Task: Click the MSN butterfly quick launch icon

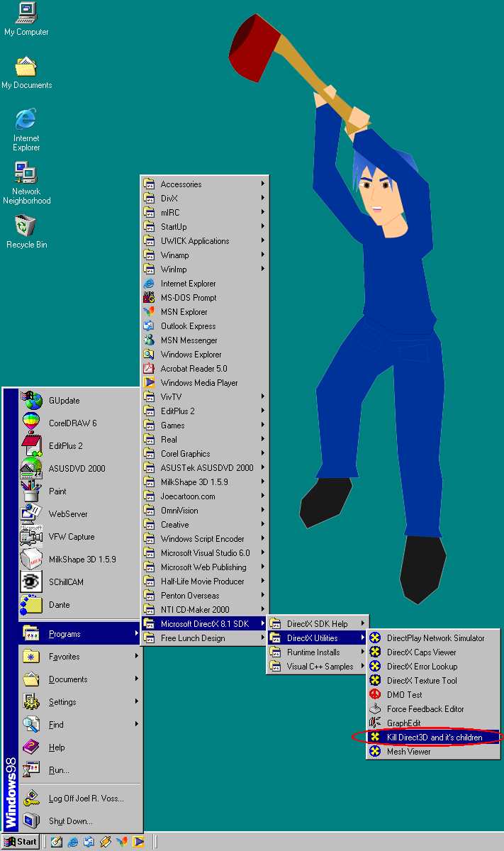Action: coord(122,842)
